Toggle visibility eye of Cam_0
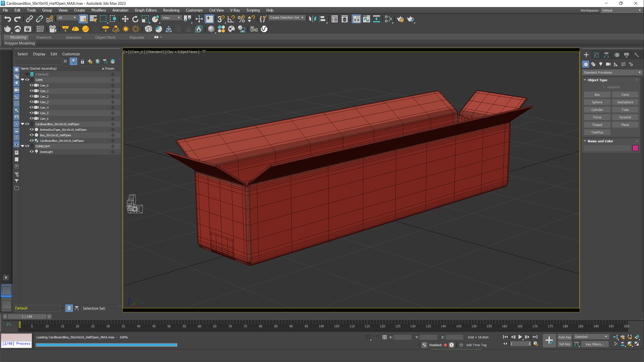644x362 pixels. tap(32, 85)
